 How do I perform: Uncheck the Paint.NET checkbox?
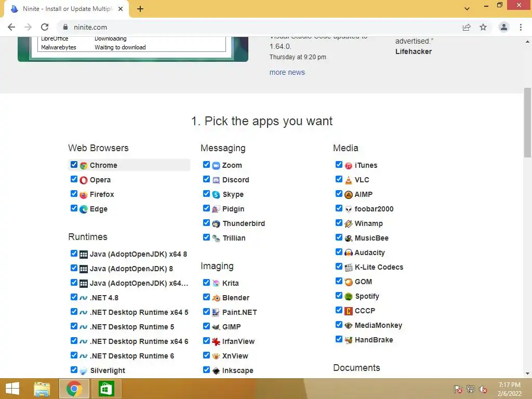click(206, 312)
